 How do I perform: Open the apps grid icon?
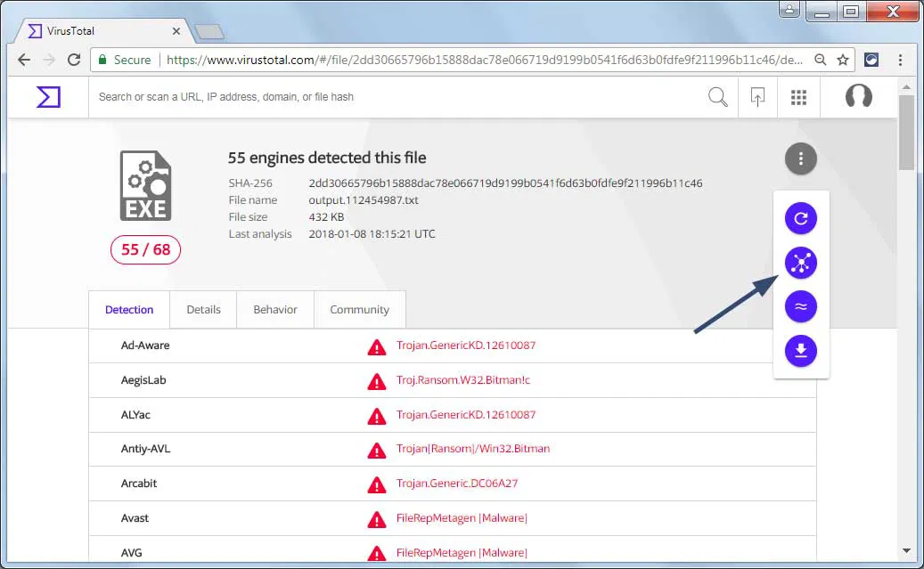(x=798, y=96)
